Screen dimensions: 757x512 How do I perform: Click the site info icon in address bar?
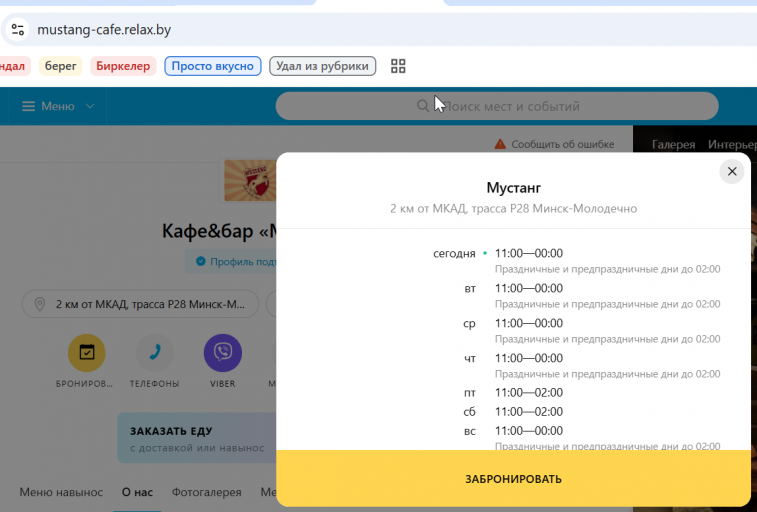18,29
